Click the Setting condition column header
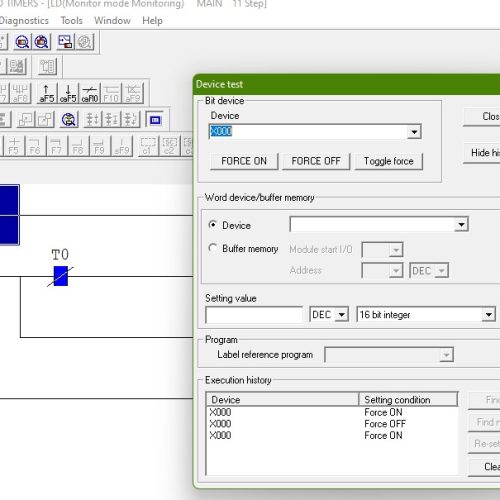This screenshot has height=500, width=500. click(x=408, y=399)
